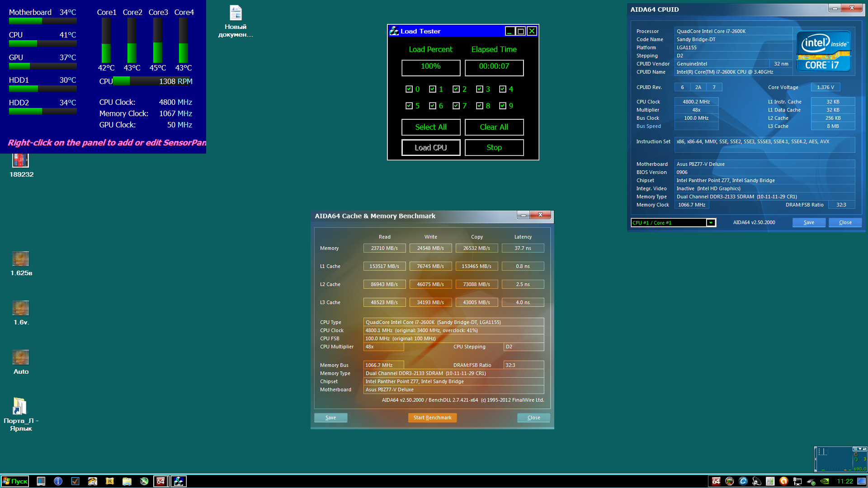Open the Auto desktop icon
Viewport: 868px width, 488px height.
pyautogui.click(x=21, y=362)
